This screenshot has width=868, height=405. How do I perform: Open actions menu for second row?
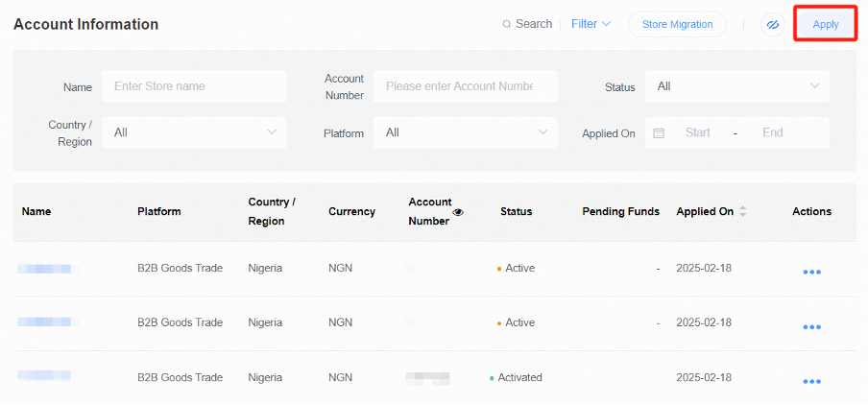pyautogui.click(x=811, y=327)
